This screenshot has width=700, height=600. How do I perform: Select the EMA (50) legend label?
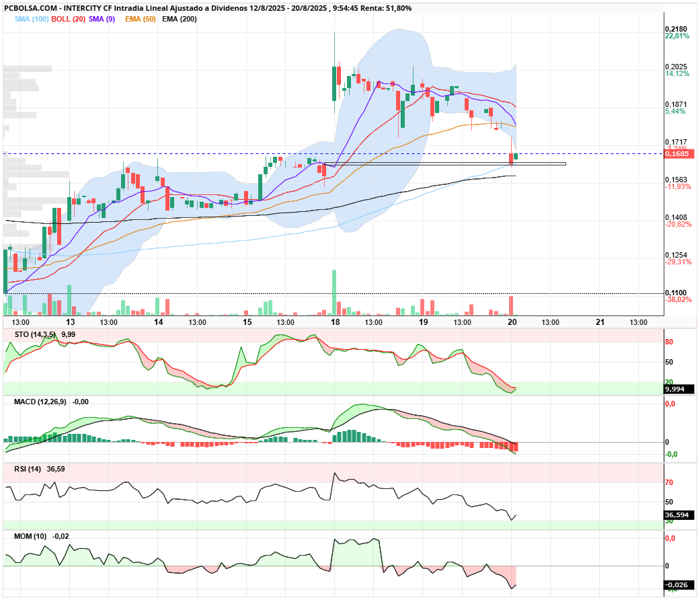click(x=140, y=19)
